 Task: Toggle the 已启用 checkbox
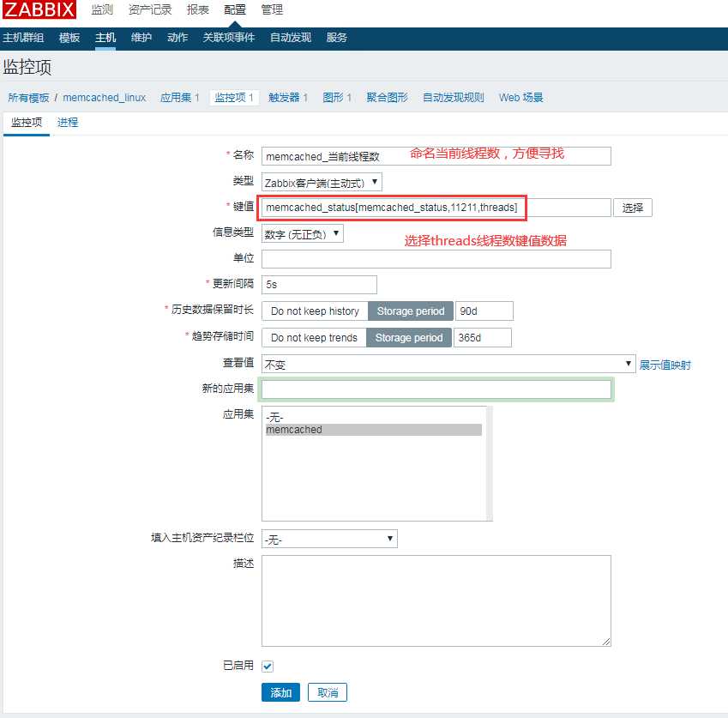[x=268, y=666]
